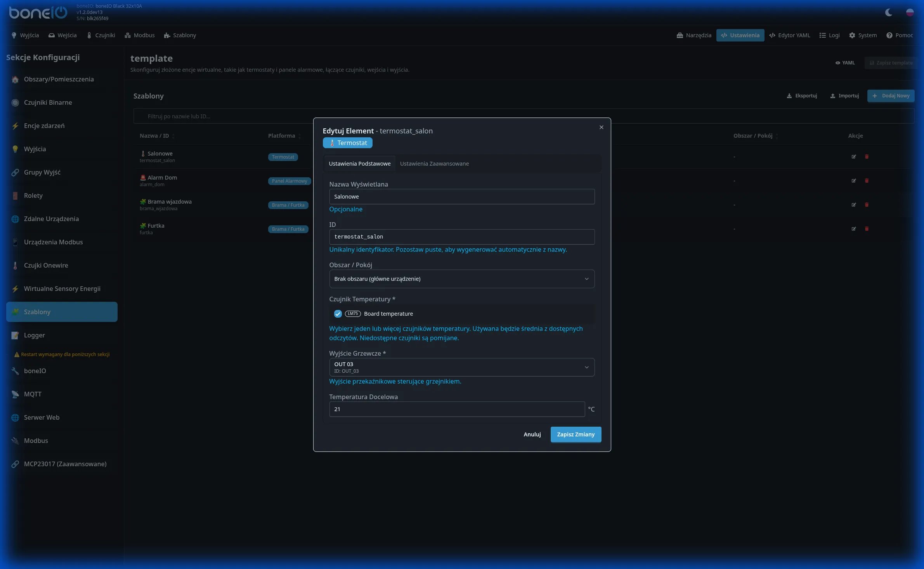Close the Edytuj Element dialog

point(601,127)
